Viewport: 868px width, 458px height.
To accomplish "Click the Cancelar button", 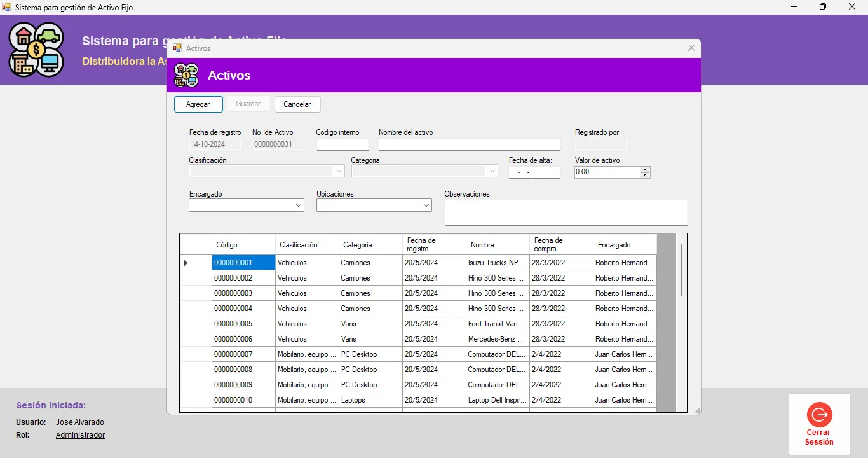I will (x=297, y=104).
